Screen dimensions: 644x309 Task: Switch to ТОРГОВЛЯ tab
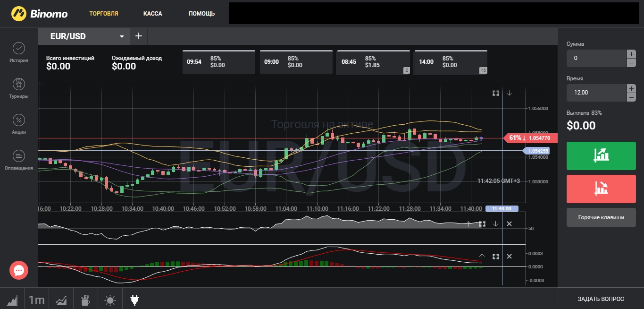[x=104, y=14]
